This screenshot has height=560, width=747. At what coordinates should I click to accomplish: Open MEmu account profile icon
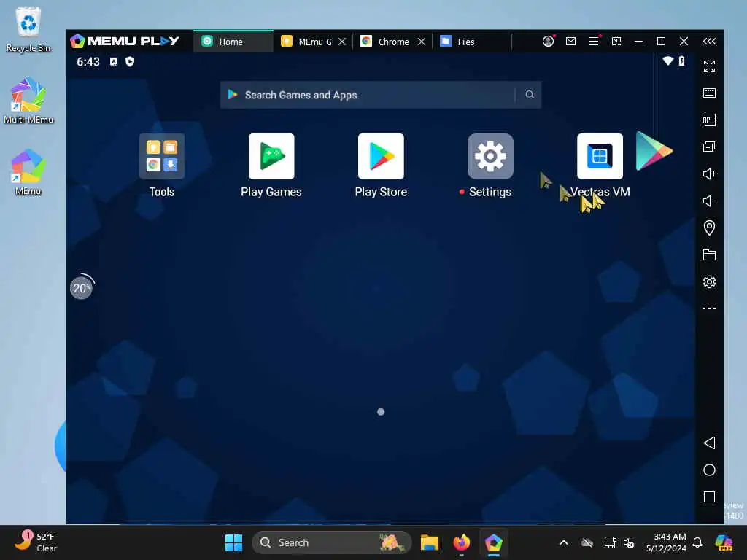(x=549, y=42)
